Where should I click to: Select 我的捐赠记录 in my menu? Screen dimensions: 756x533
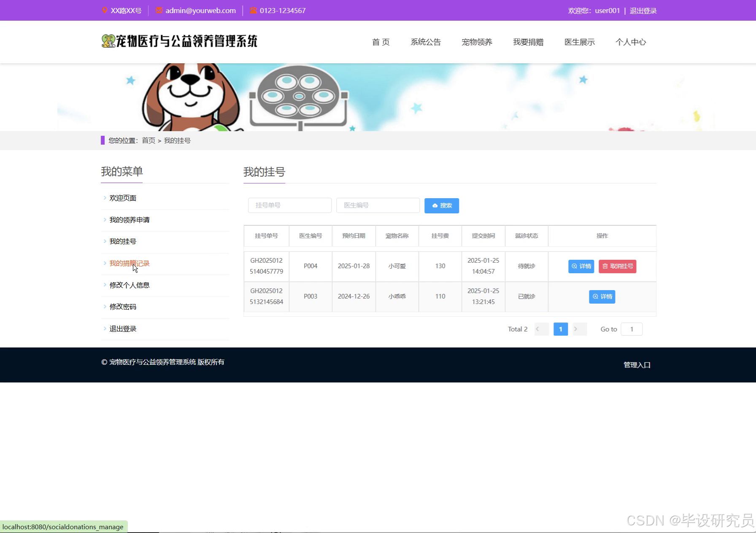click(130, 263)
